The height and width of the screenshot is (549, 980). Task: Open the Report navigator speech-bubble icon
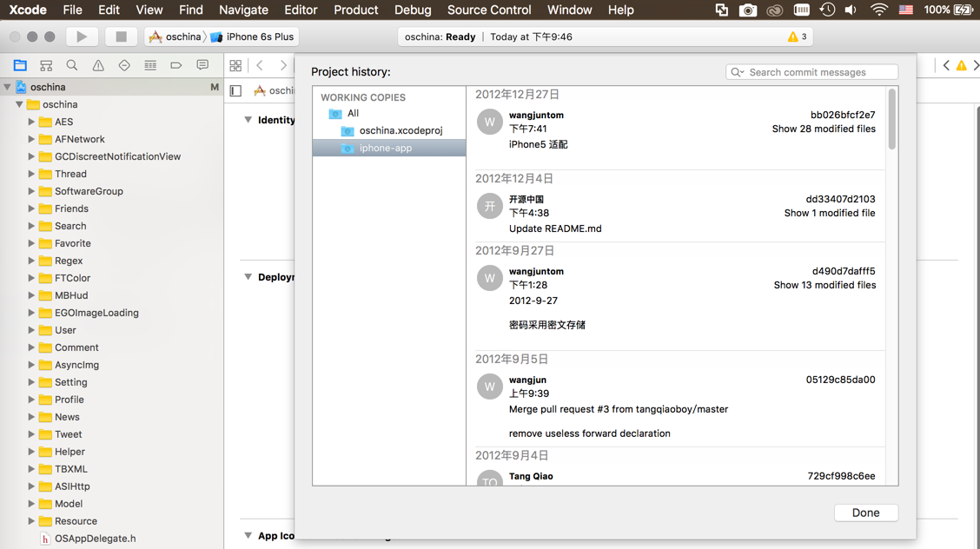pos(202,65)
